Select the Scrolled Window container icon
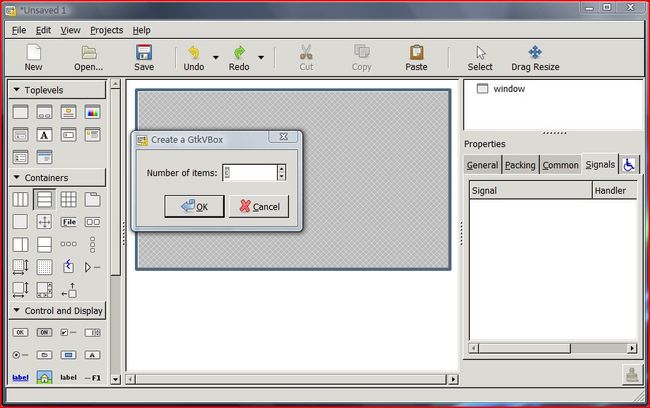Image resolution: width=650 pixels, height=408 pixels. click(44, 290)
